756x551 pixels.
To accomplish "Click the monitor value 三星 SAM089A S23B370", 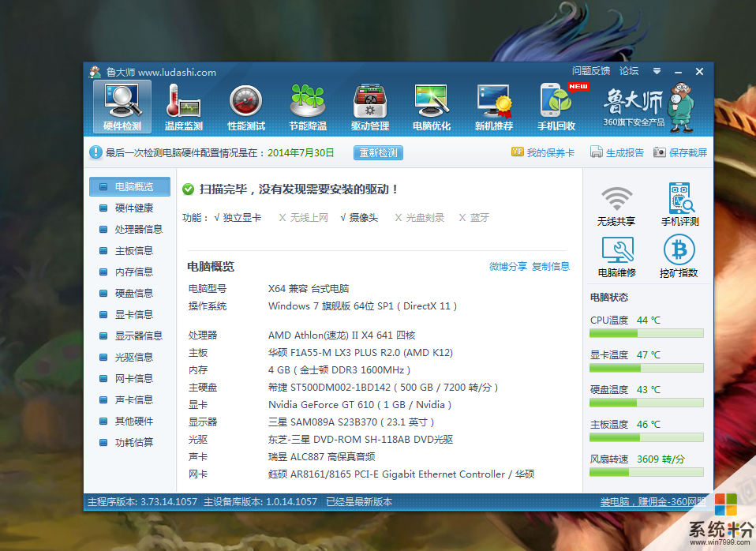I will (x=351, y=422).
